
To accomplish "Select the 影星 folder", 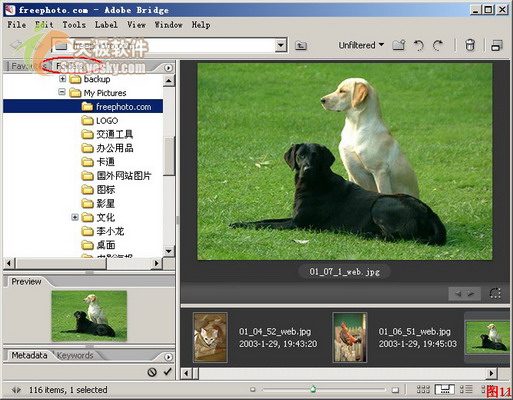I will (x=98, y=203).
